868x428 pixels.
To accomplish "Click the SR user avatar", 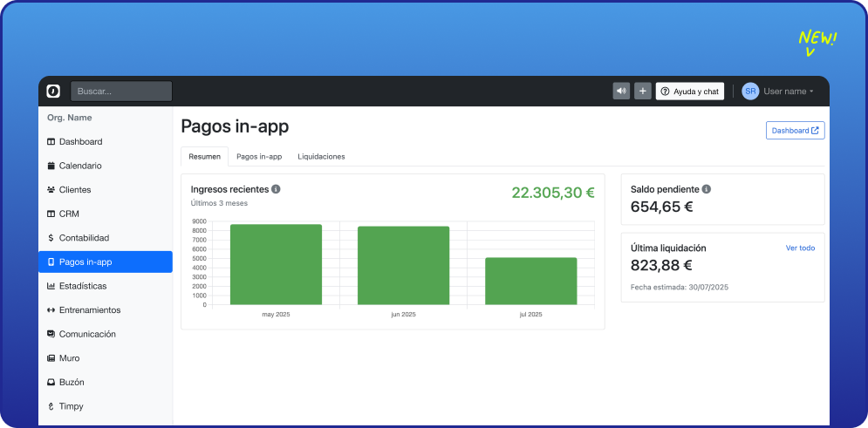I will [x=750, y=92].
